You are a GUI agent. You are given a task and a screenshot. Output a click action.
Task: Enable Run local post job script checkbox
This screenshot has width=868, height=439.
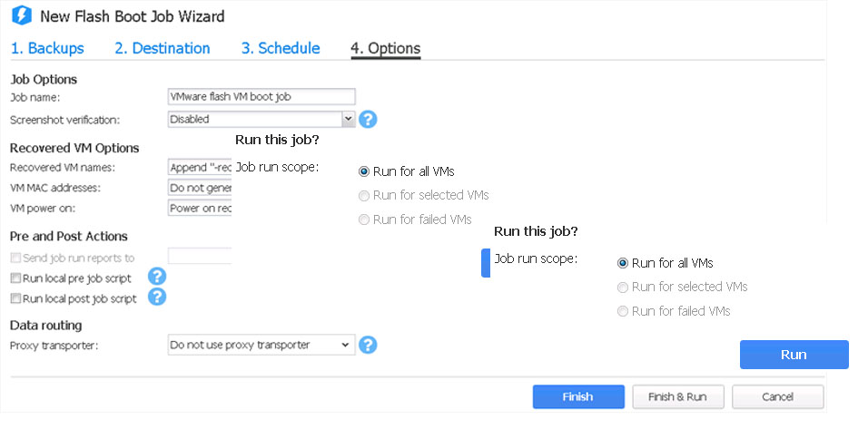pyautogui.click(x=16, y=298)
